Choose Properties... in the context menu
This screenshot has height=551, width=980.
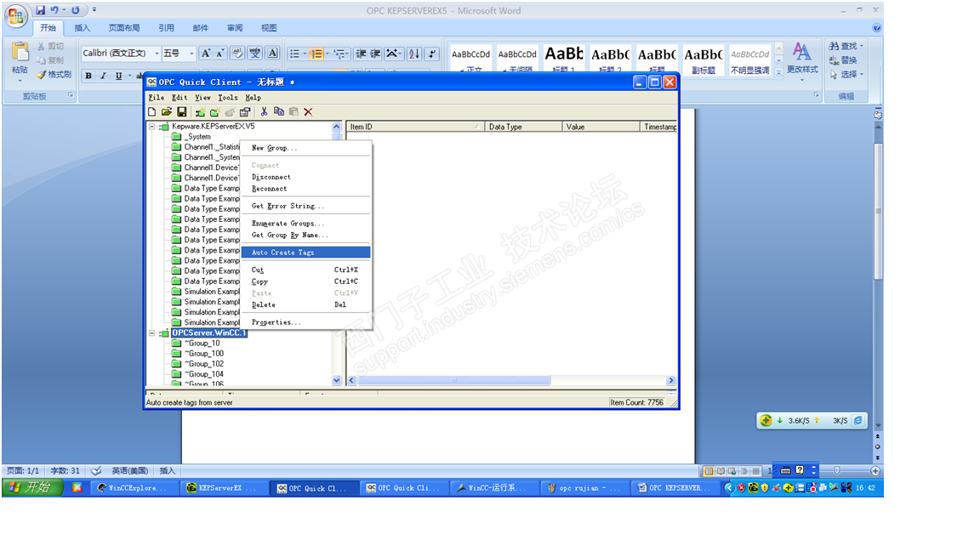(x=305, y=322)
